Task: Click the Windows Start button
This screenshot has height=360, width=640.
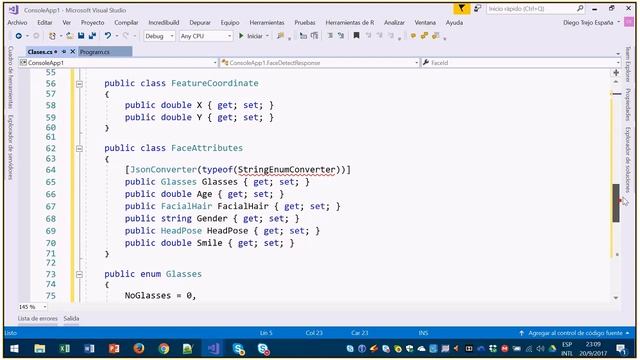Action: pos(14,349)
